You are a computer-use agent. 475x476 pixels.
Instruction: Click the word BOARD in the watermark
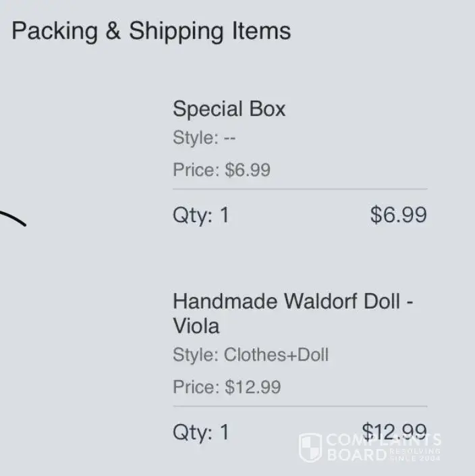pyautogui.click(x=356, y=455)
